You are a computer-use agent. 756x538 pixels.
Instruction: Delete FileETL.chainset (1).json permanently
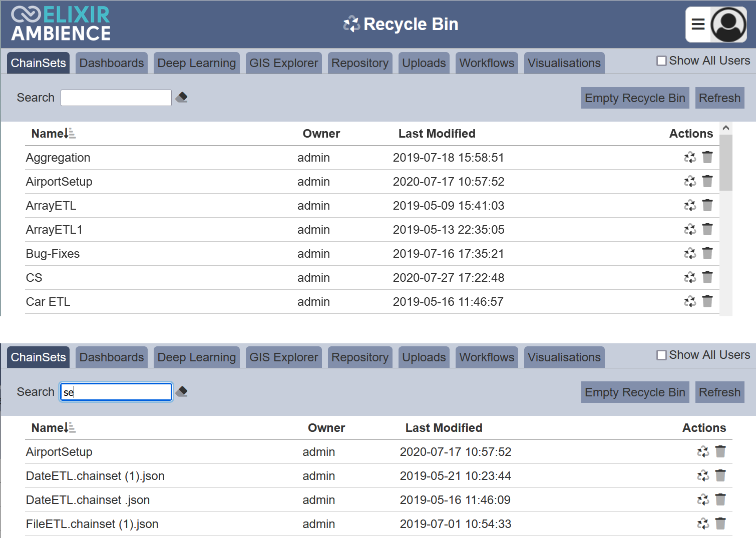(x=720, y=523)
